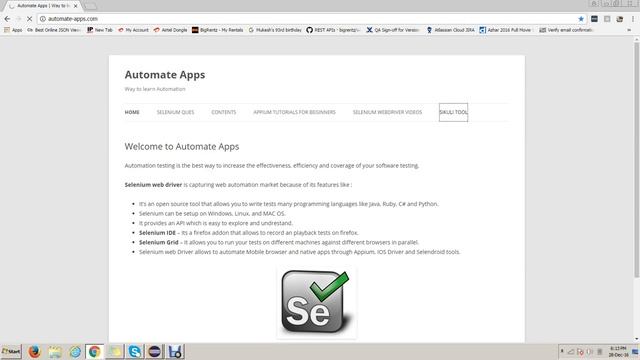The width and height of the screenshot is (640, 360).
Task: Click the address bar showing automate-apps.com
Action: tap(312, 19)
